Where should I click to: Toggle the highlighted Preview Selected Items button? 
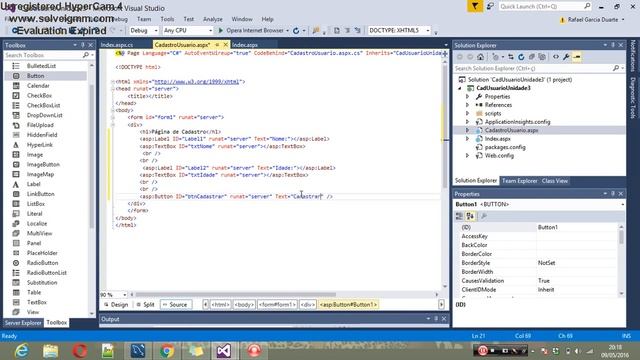pos(577,57)
